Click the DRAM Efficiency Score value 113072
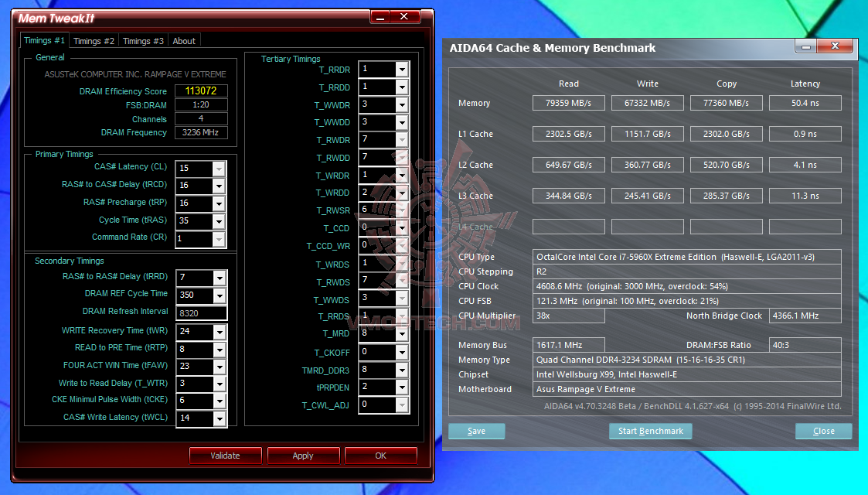The image size is (868, 495). point(201,90)
